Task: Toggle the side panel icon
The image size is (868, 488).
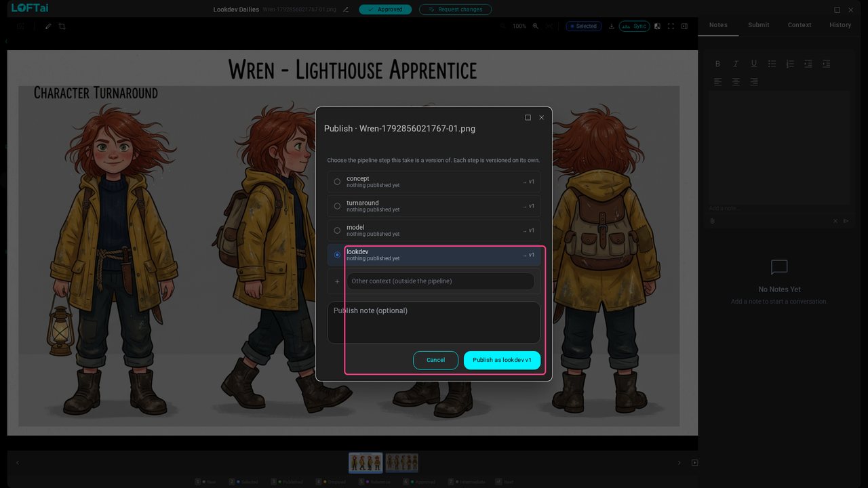Action: 684,26
